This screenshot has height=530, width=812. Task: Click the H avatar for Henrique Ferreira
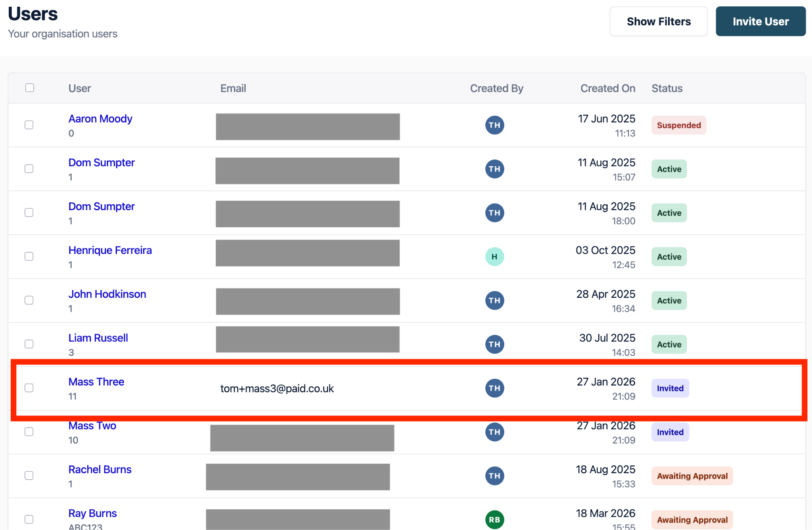coord(494,257)
